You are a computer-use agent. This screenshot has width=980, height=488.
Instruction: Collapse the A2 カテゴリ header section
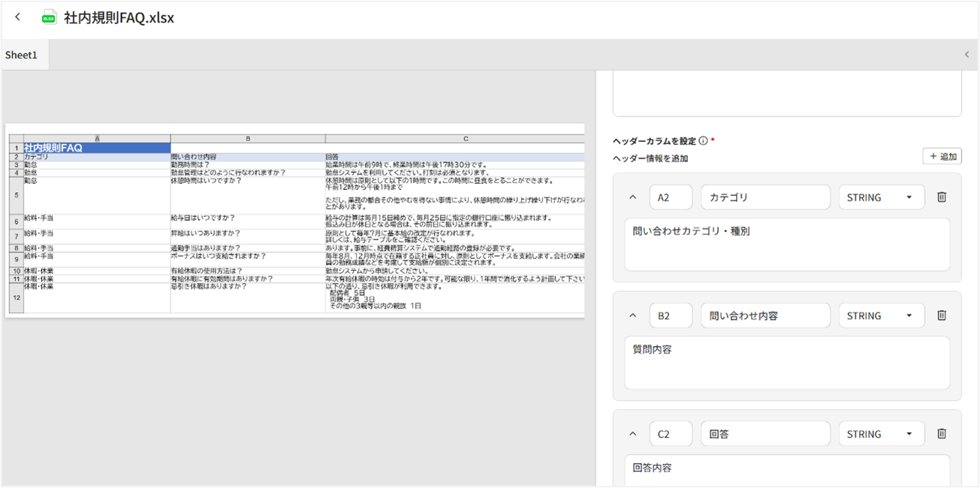pos(632,197)
